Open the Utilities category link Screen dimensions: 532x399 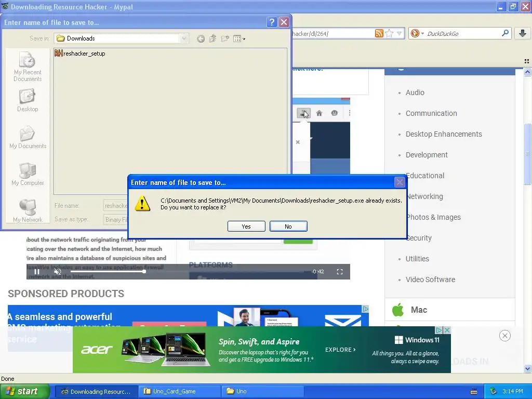click(x=417, y=259)
